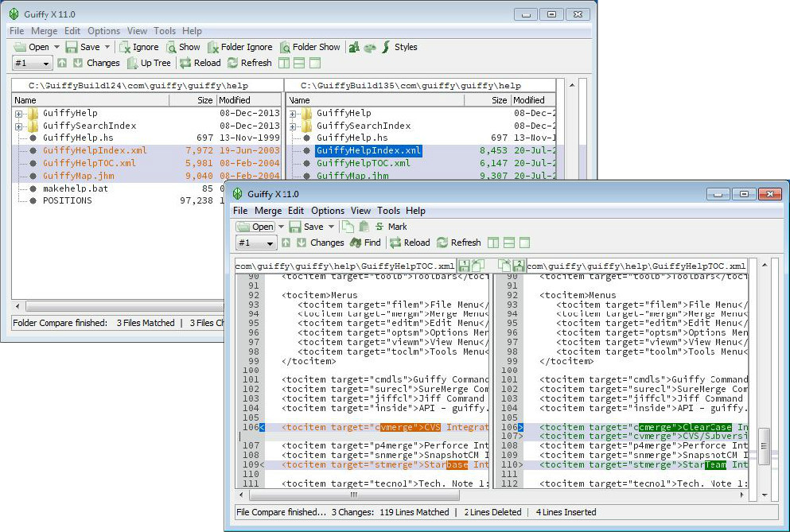Select GuiffyHelpTOC.xml in the right folder pane
This screenshot has width=790, height=532.
(364, 163)
